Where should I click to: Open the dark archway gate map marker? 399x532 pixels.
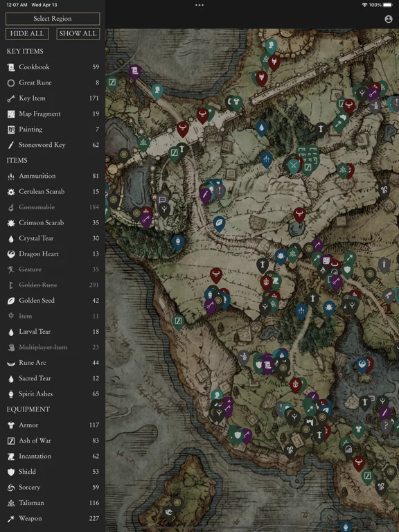(348, 450)
